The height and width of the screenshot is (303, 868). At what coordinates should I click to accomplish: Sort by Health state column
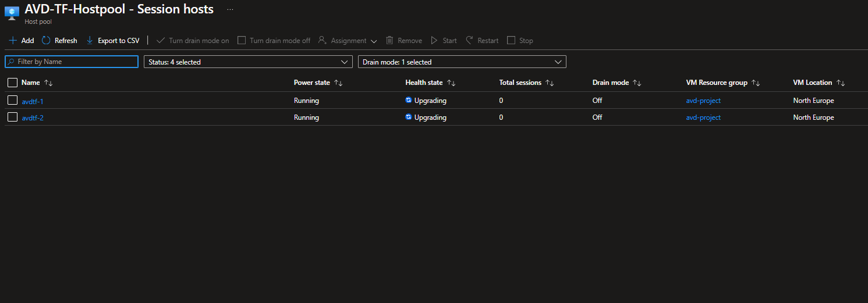pos(451,83)
